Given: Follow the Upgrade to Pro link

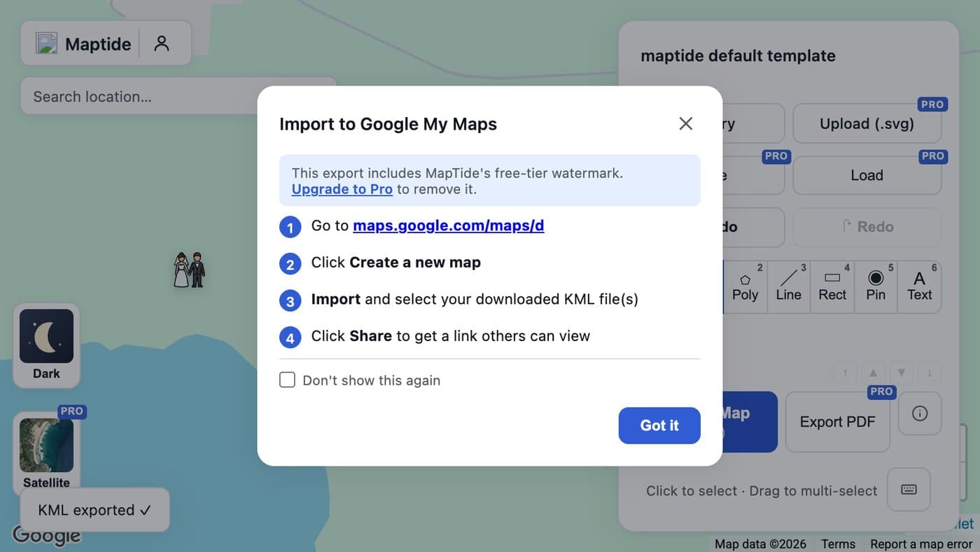Looking at the screenshot, I should coord(342,189).
